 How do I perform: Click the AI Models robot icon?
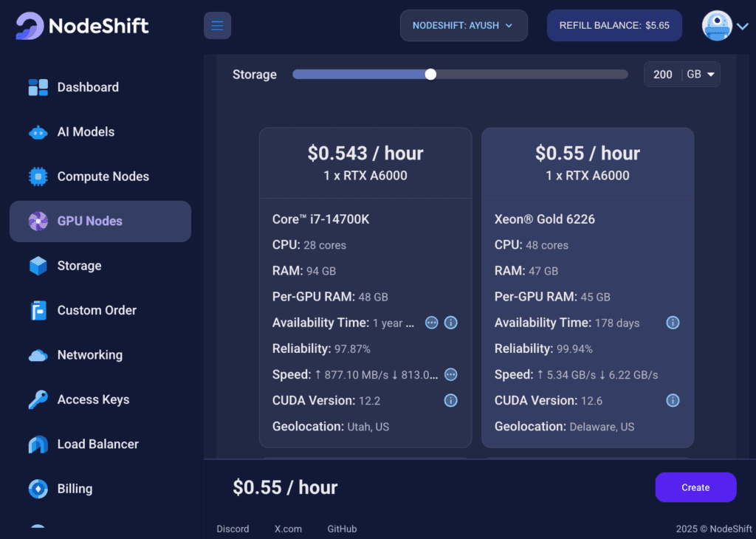(x=38, y=132)
